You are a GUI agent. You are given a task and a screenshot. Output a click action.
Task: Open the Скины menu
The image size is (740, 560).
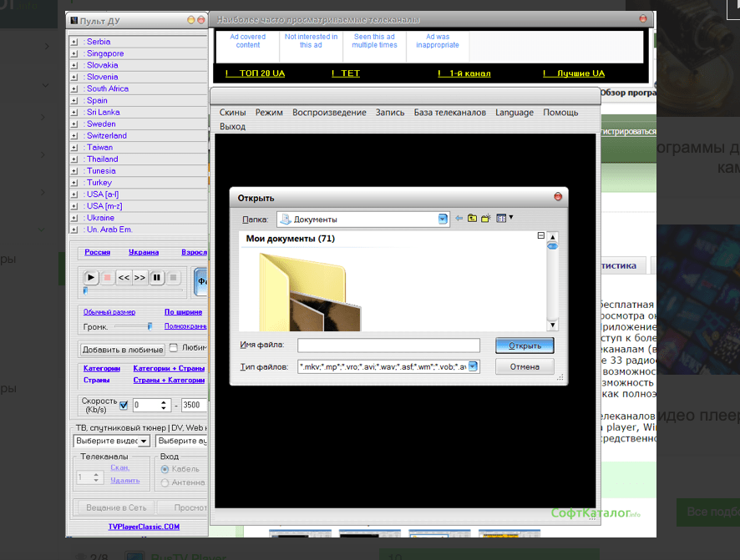coord(233,113)
